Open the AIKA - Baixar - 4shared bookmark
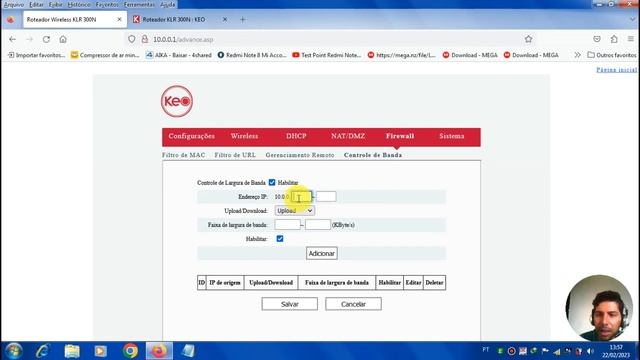This screenshot has height=360, width=640. point(179,55)
